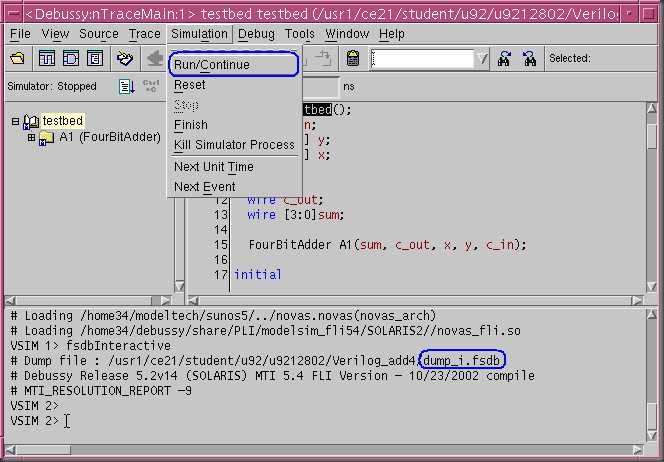664x462 pixels.
Task: Click the console horizontal scrollbar thumb
Action: click(x=44, y=450)
